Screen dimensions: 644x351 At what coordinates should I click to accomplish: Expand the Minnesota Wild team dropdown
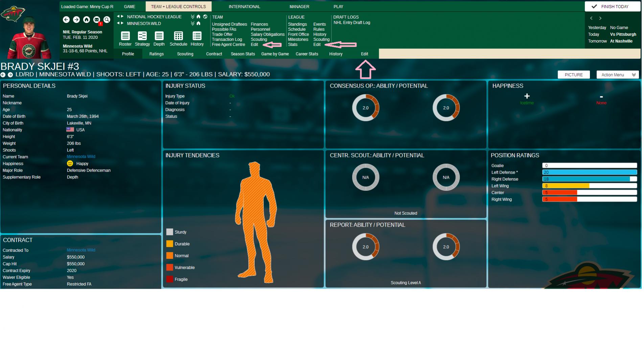point(192,23)
